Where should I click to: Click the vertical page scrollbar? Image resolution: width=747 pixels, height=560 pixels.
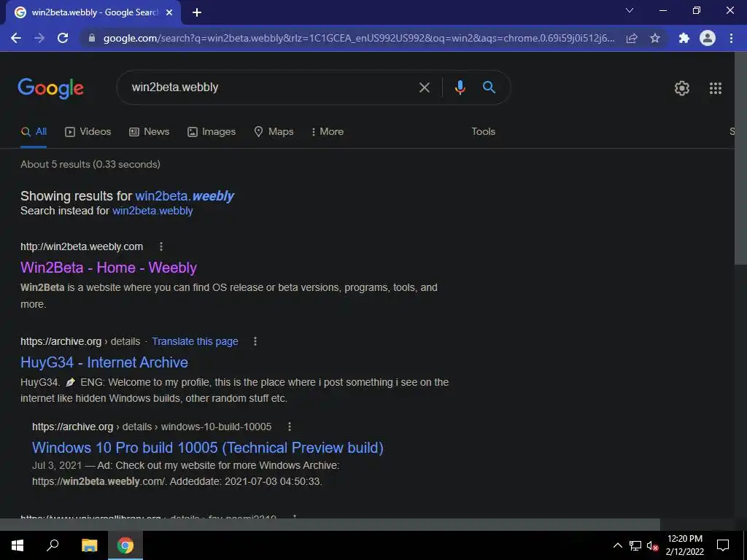(x=740, y=158)
